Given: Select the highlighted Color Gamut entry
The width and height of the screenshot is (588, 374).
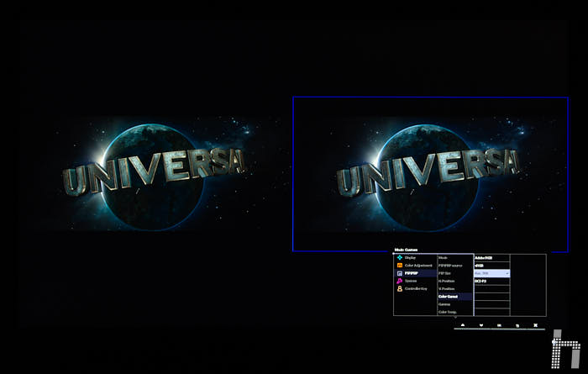Looking at the screenshot, I should tap(455, 297).
